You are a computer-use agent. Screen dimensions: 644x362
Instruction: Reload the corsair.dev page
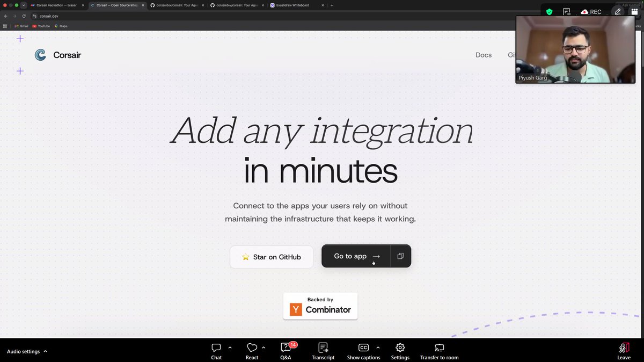24,16
